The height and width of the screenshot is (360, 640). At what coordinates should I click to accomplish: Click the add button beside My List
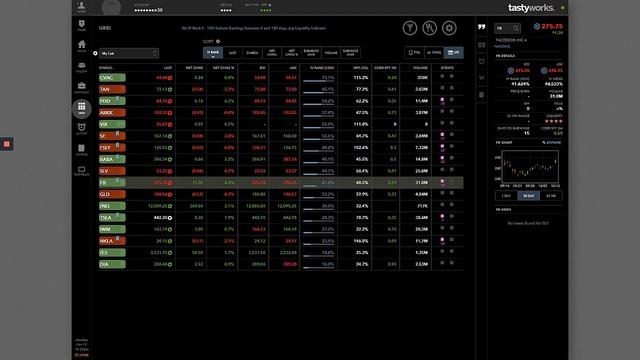pos(95,53)
